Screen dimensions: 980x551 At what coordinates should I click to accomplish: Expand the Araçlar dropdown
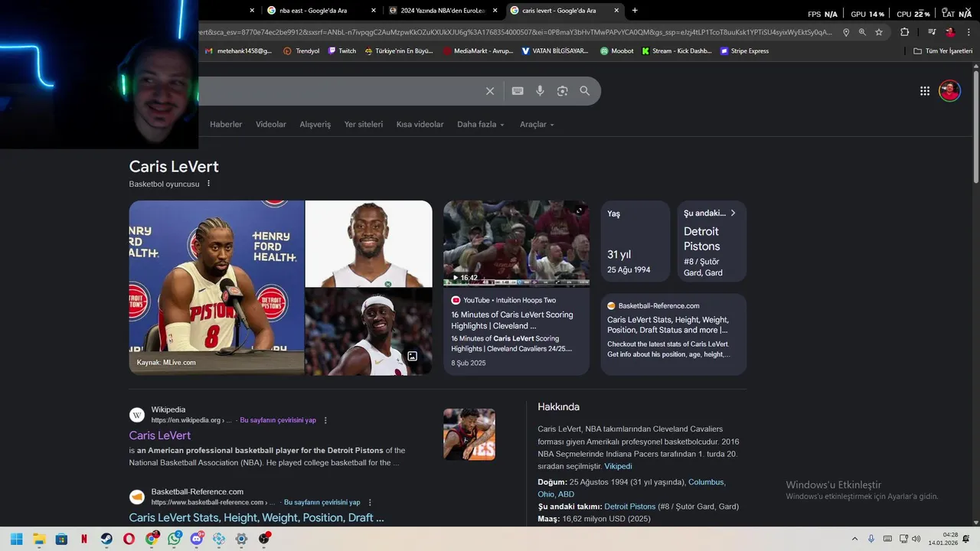point(537,124)
